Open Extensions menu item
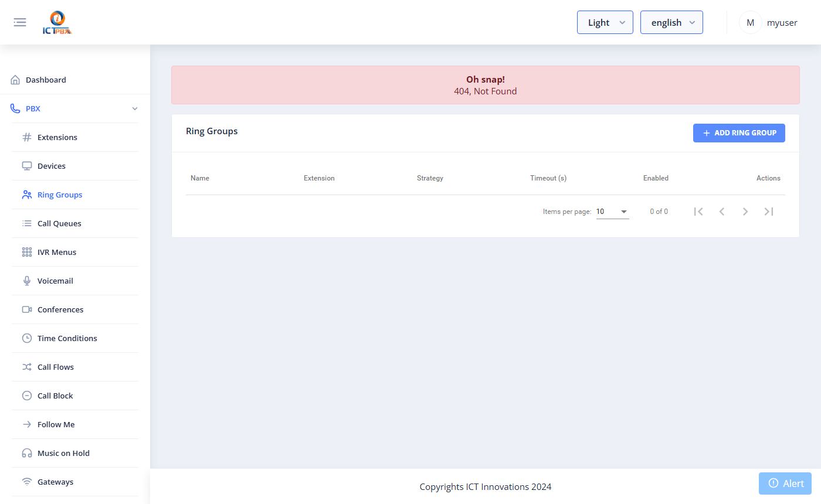Screen dimensions: 821x504 click(x=75, y=137)
